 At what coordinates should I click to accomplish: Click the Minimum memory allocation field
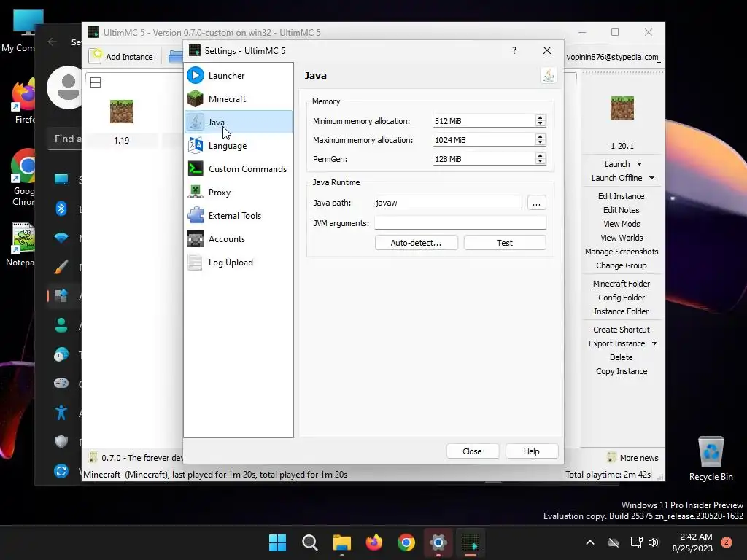tap(484, 121)
